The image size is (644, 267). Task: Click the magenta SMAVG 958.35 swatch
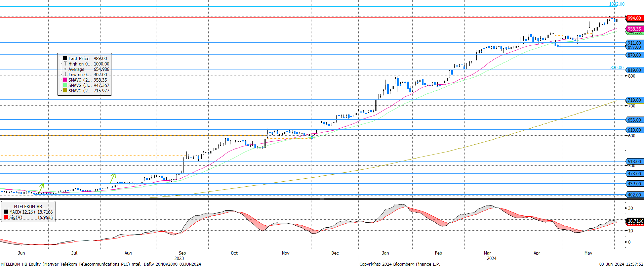(65, 80)
